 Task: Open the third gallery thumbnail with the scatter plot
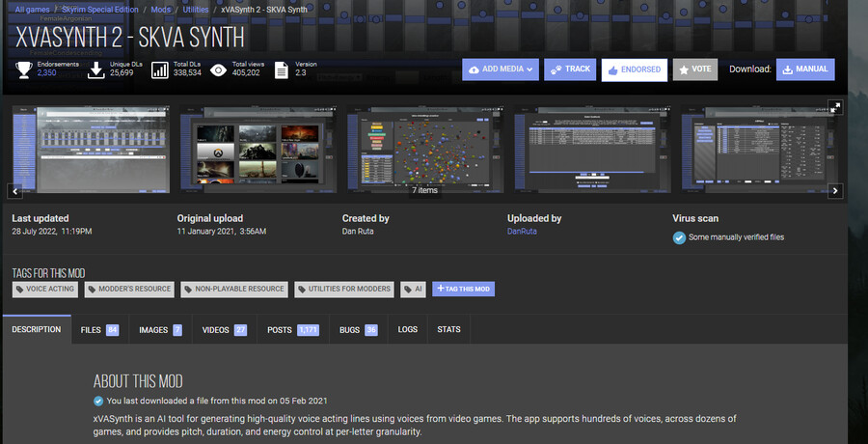point(424,145)
